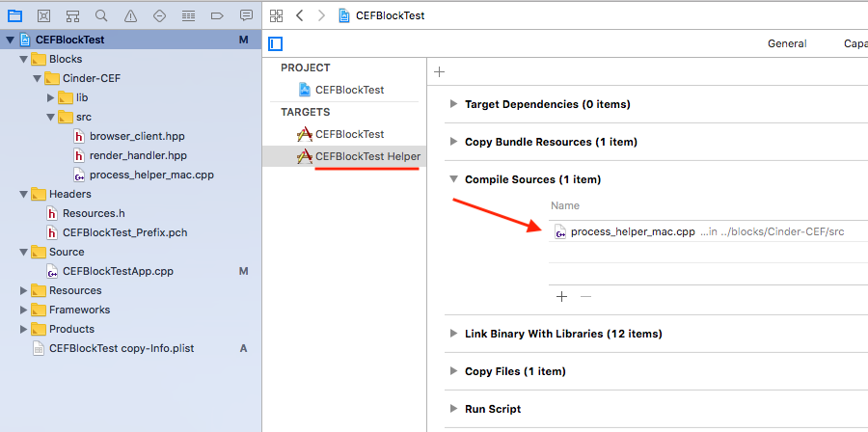Expand Copy Files phase

point(454,371)
